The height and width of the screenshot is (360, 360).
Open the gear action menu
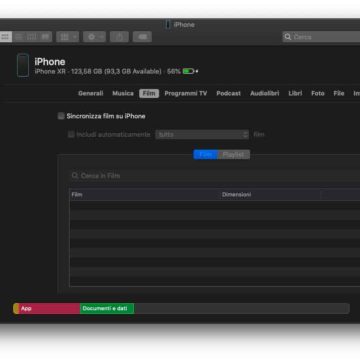pos(94,37)
